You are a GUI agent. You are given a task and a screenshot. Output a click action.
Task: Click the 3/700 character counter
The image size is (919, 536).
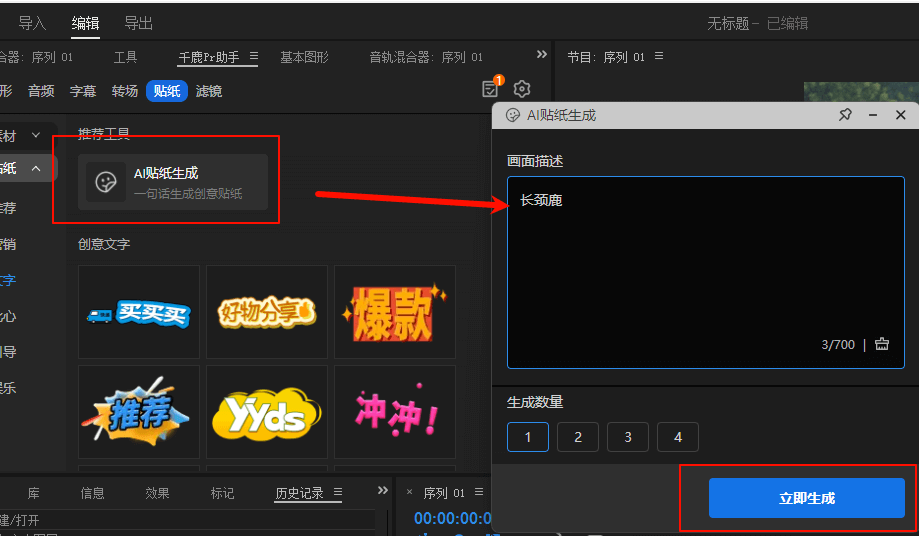pyautogui.click(x=838, y=344)
